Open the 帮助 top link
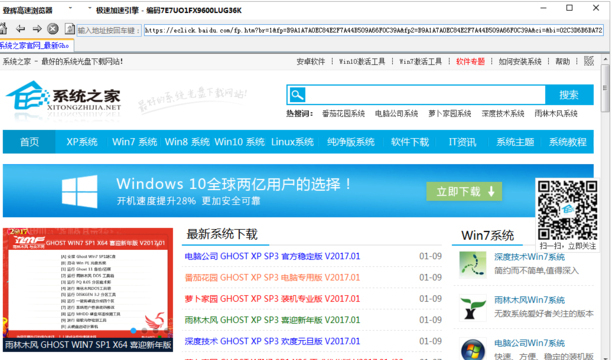This screenshot has width=612, height=360. [x=562, y=61]
